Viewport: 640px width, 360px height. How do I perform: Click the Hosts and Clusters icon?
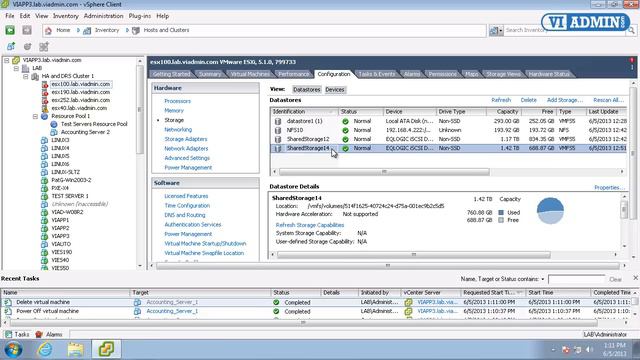136,31
